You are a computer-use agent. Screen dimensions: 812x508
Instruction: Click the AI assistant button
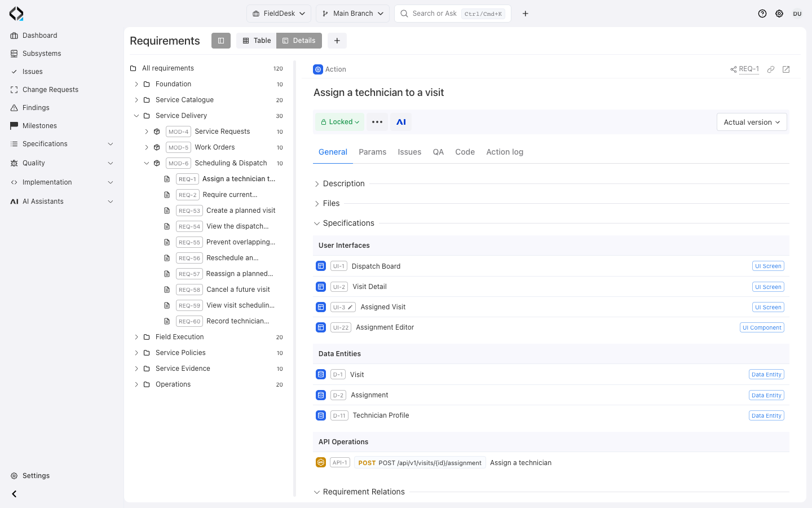click(401, 122)
